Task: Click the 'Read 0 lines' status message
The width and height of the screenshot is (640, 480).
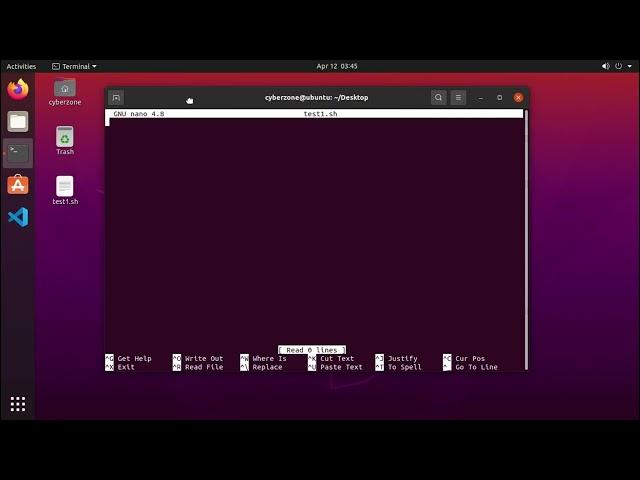Action: (312, 350)
